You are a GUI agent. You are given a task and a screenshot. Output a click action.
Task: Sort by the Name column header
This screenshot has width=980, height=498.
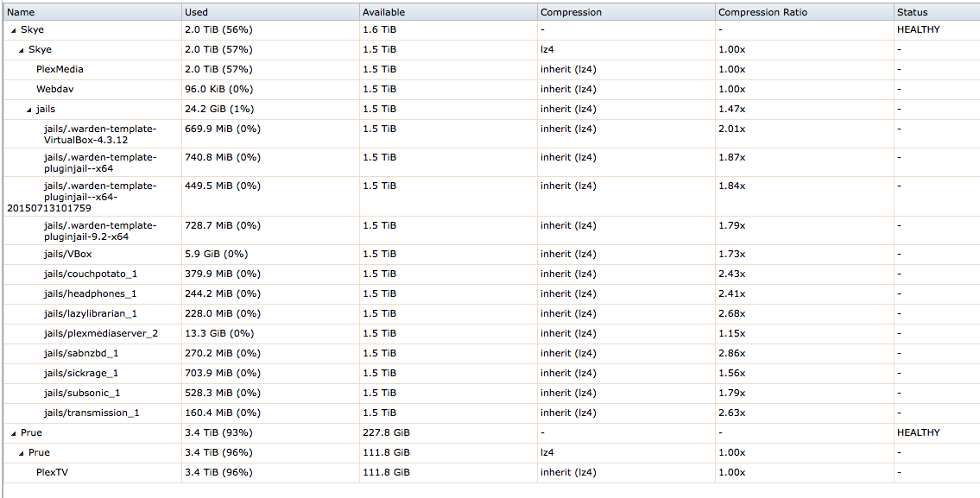(x=92, y=12)
